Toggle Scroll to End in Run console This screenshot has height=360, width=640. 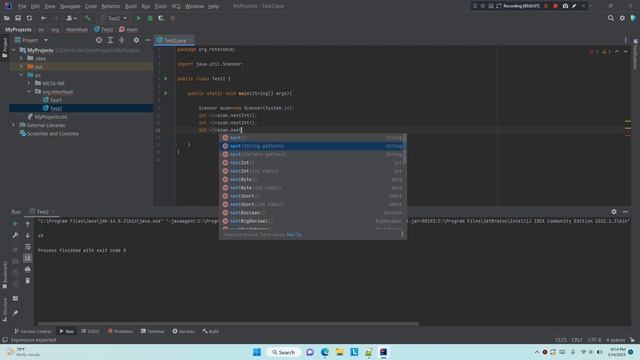coord(28,258)
